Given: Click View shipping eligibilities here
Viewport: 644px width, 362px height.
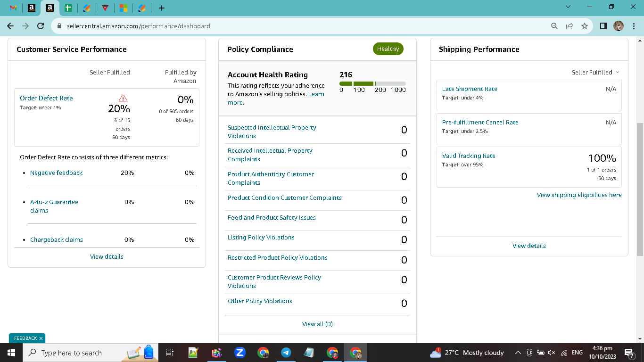Looking at the screenshot, I should (x=579, y=195).
